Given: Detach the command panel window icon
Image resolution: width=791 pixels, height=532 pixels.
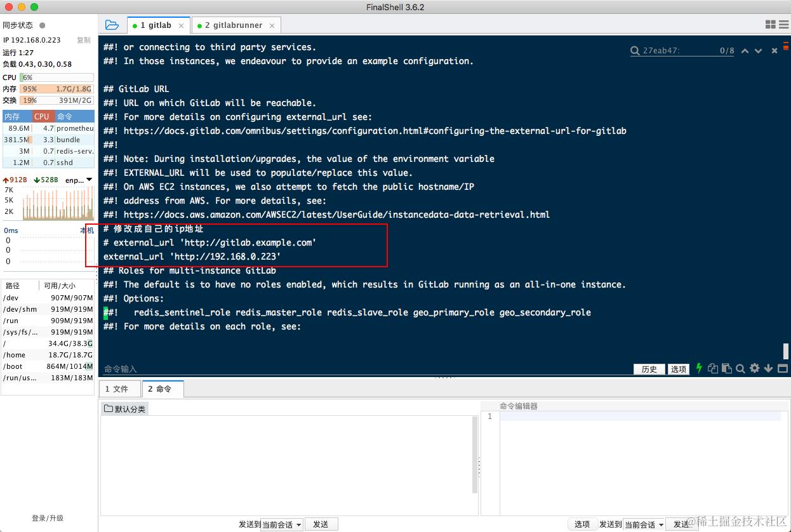Looking at the screenshot, I should click(x=783, y=368).
